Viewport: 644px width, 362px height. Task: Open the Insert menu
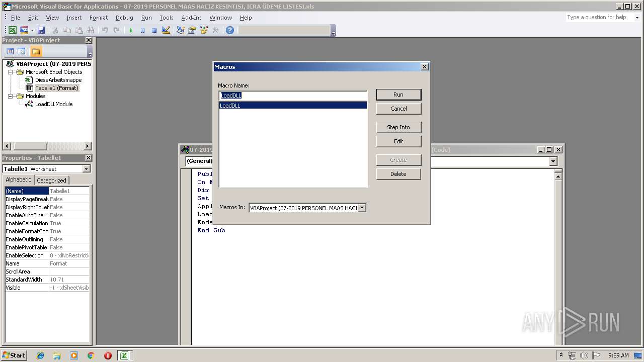tap(74, 18)
